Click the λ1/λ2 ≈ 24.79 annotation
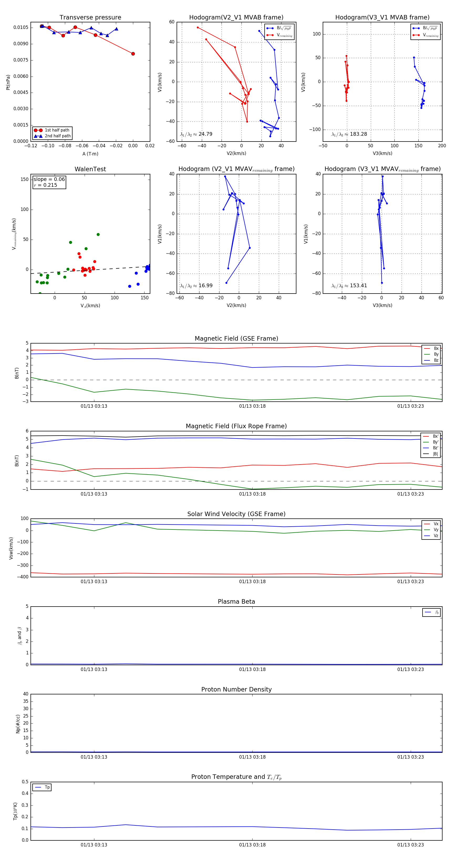473x868 pixels. [196, 134]
